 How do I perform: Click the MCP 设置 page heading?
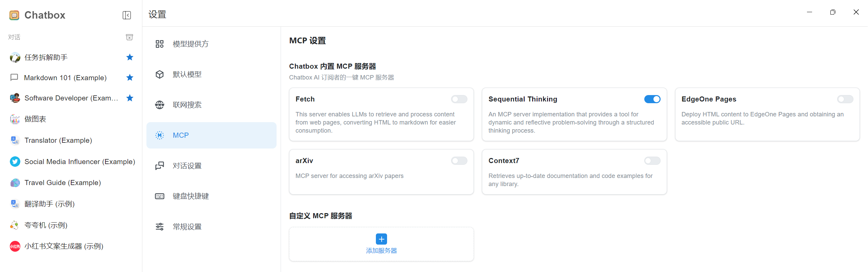tap(307, 41)
